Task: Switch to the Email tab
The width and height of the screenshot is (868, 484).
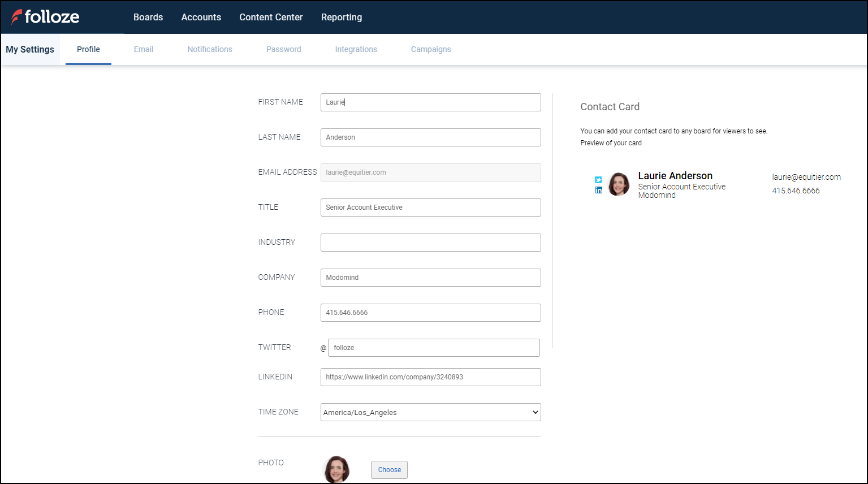Action: [x=143, y=49]
